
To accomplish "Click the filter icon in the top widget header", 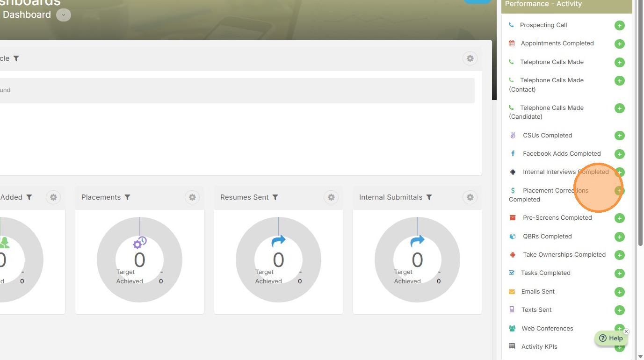I will click(x=16, y=58).
